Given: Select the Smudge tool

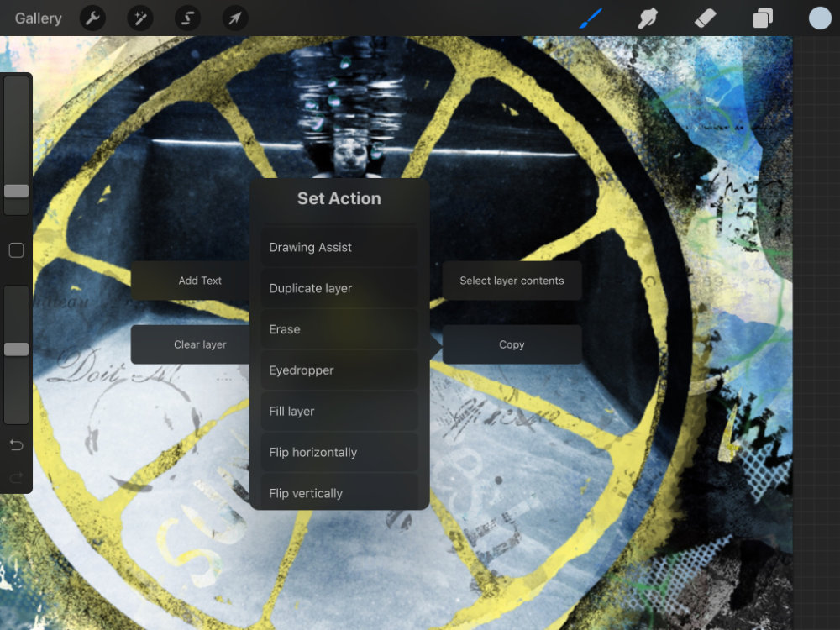Looking at the screenshot, I should coord(648,18).
